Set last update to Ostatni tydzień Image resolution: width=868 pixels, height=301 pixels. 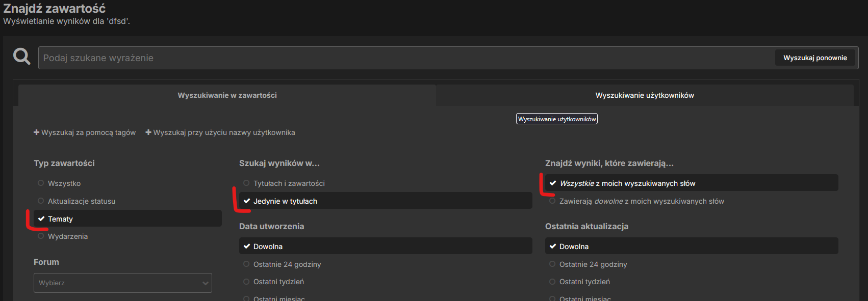(584, 282)
